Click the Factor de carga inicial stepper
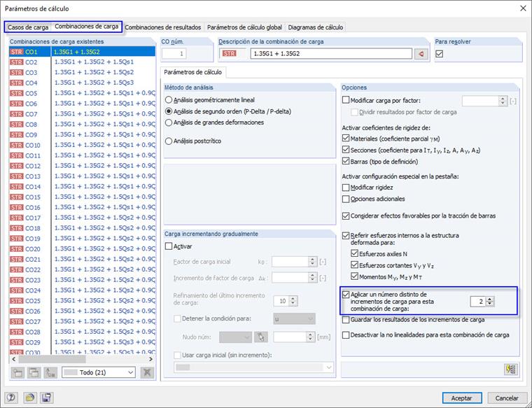 312,262
